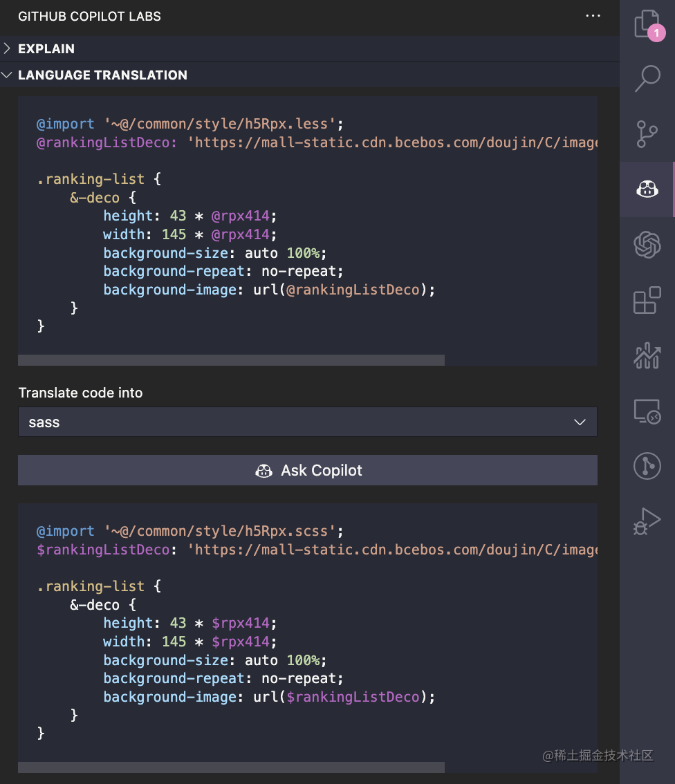Image resolution: width=675 pixels, height=784 pixels.
Task: Click the notification badge on the Explorer icon
Action: click(656, 32)
